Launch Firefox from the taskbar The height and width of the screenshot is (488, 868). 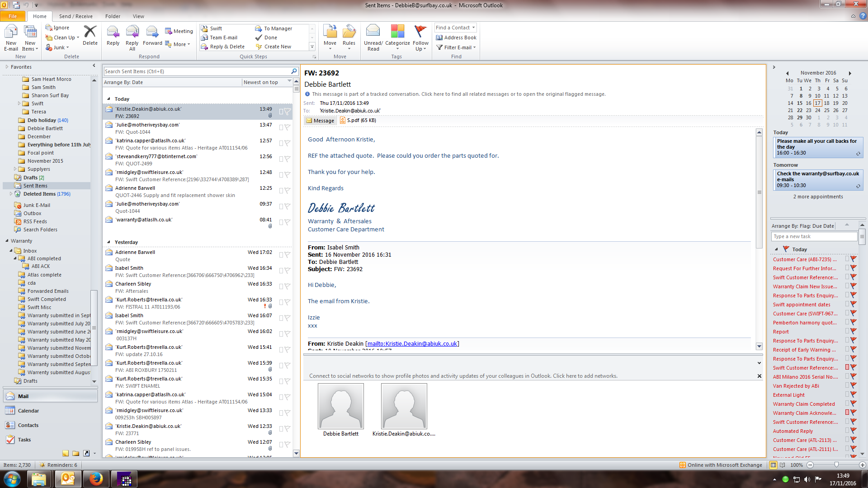(x=96, y=479)
